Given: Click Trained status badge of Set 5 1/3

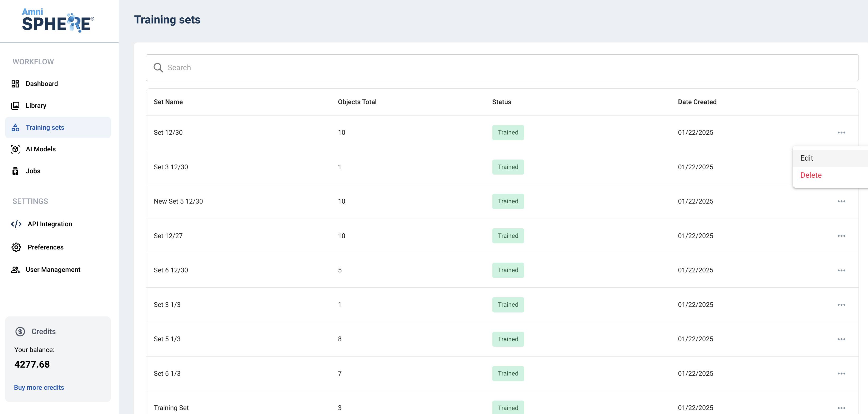Looking at the screenshot, I should pos(508,339).
